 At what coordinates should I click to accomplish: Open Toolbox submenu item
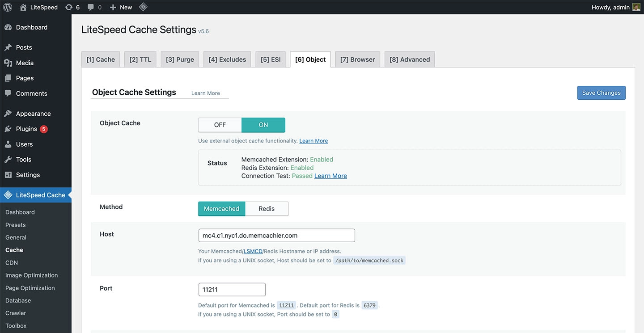(16, 326)
